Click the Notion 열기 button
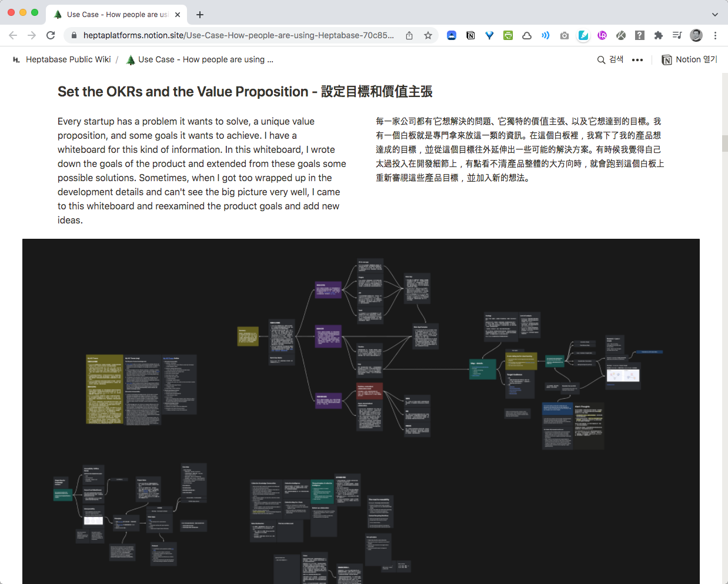Screen dimensions: 728x584 [x=690, y=59]
